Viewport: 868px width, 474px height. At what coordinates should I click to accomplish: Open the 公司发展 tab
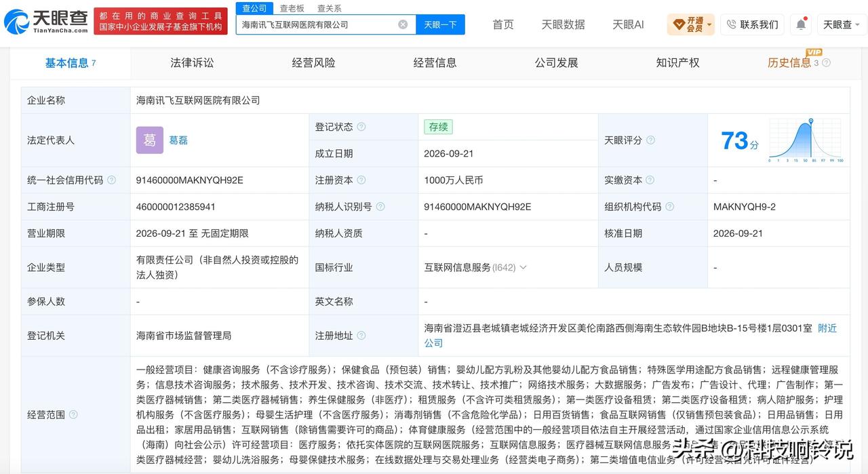(x=556, y=63)
